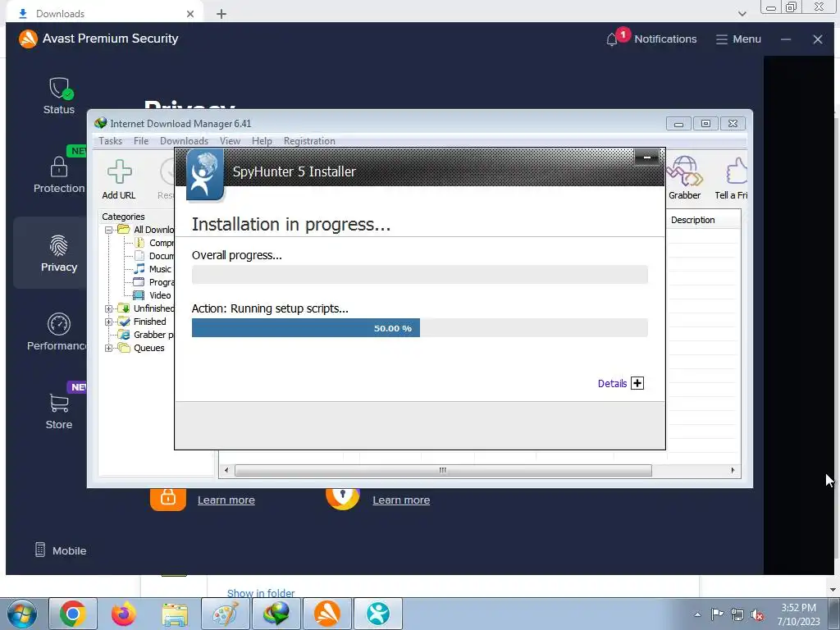
Task: Open the IDM View menu
Action: tap(230, 141)
